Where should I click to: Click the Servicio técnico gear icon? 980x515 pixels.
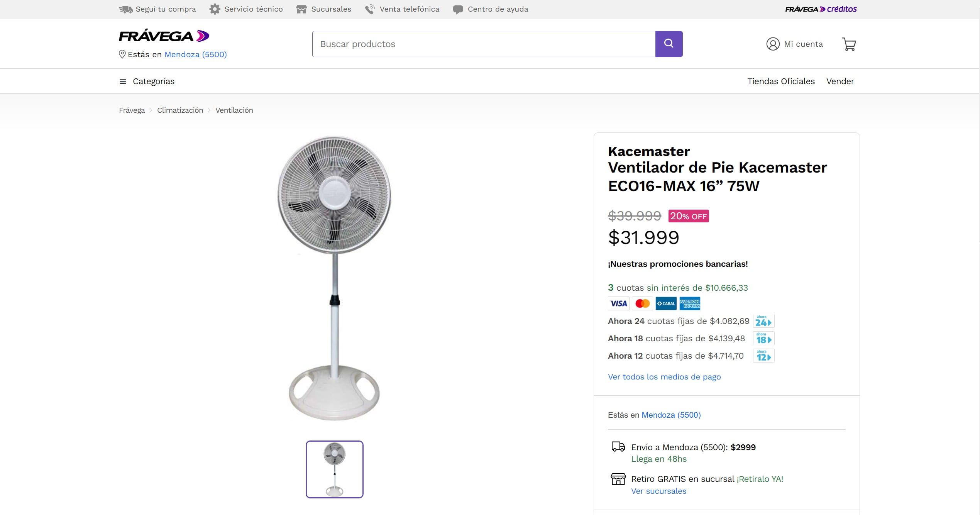click(x=215, y=9)
